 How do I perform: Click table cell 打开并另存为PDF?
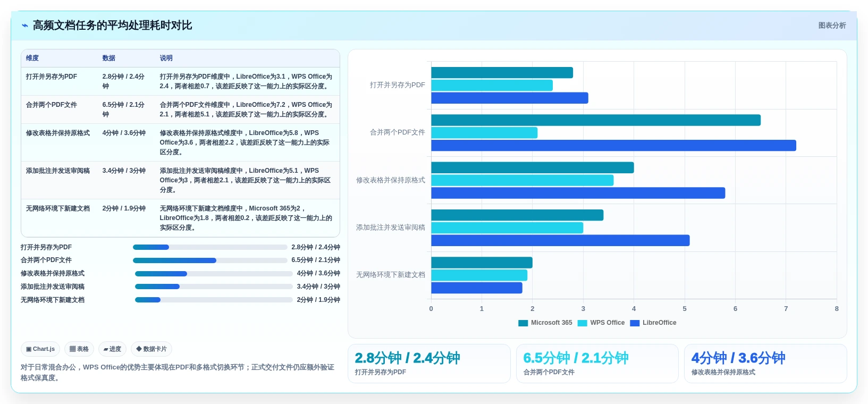click(x=60, y=81)
